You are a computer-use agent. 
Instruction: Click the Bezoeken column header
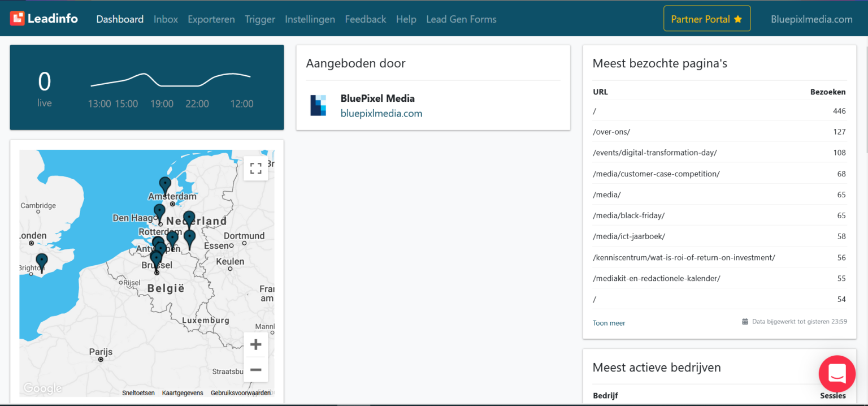(828, 92)
